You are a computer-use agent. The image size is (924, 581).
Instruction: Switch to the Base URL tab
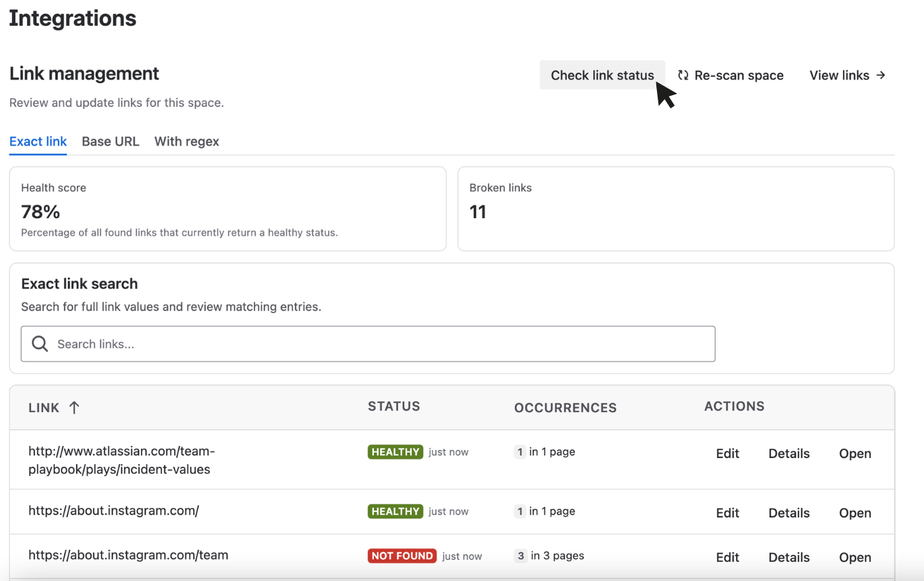click(110, 141)
